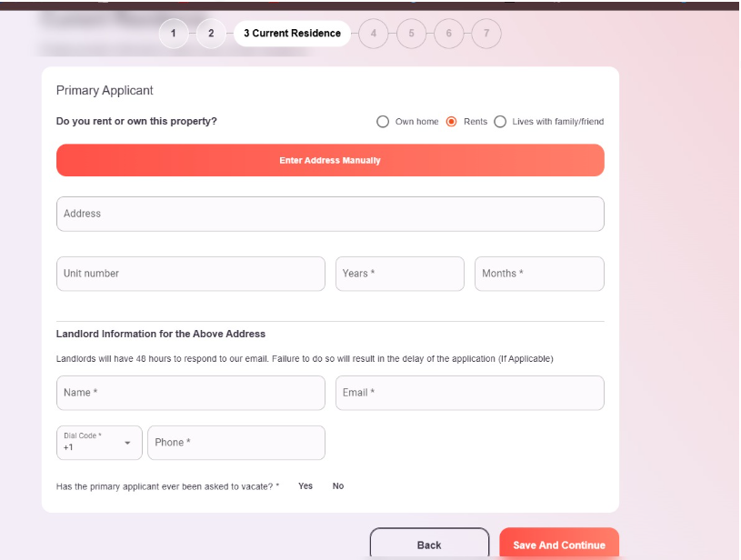The image size is (741, 560).
Task: Select the Rents radio button
Action: click(451, 122)
